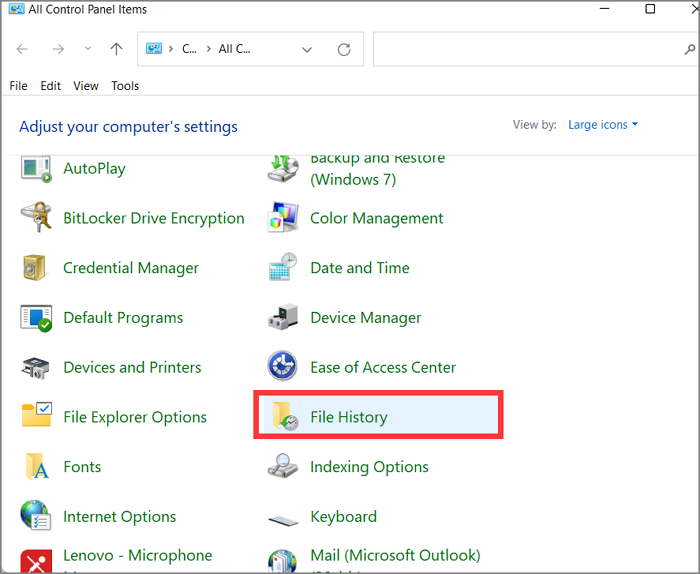The width and height of the screenshot is (700, 574).
Task: Click the Devices and Printers icon
Action: (x=36, y=367)
